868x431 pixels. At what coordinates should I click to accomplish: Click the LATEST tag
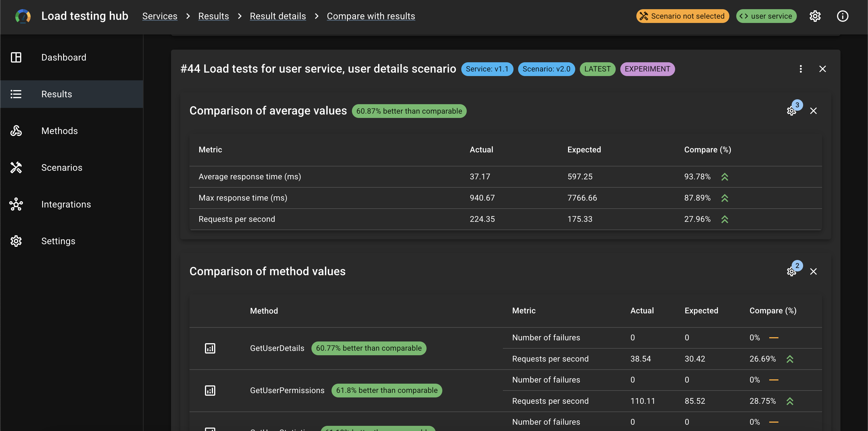click(597, 69)
